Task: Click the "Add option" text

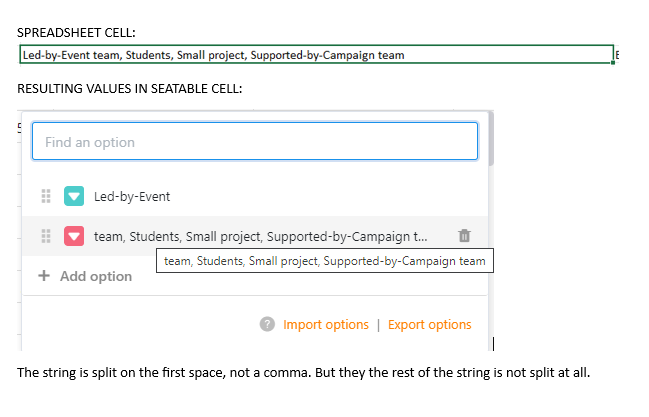Action: click(96, 276)
